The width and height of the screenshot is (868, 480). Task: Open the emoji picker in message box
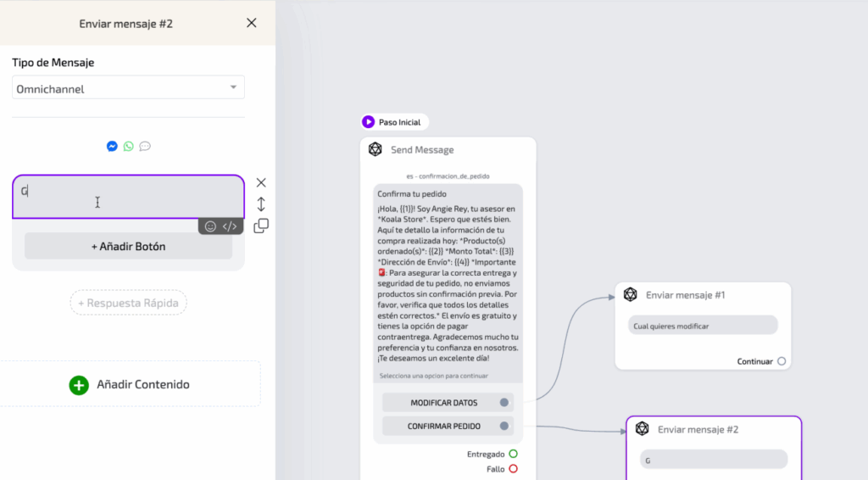[211, 226]
